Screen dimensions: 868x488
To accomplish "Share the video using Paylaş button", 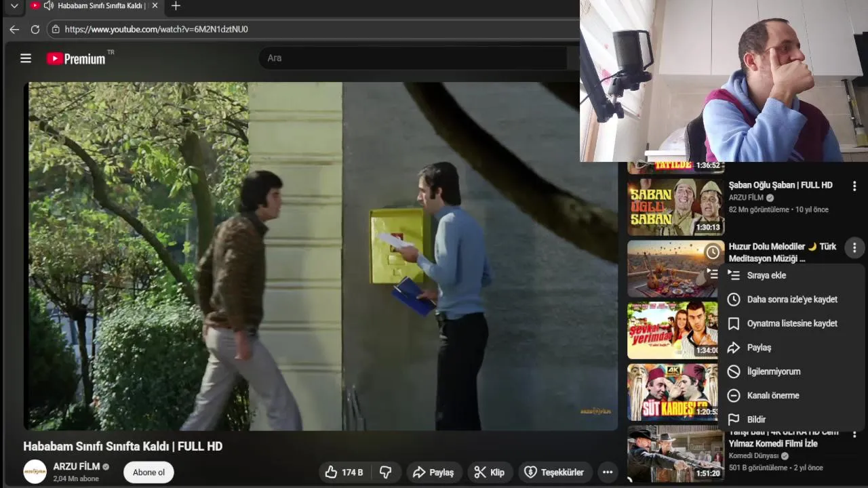I will tap(434, 472).
